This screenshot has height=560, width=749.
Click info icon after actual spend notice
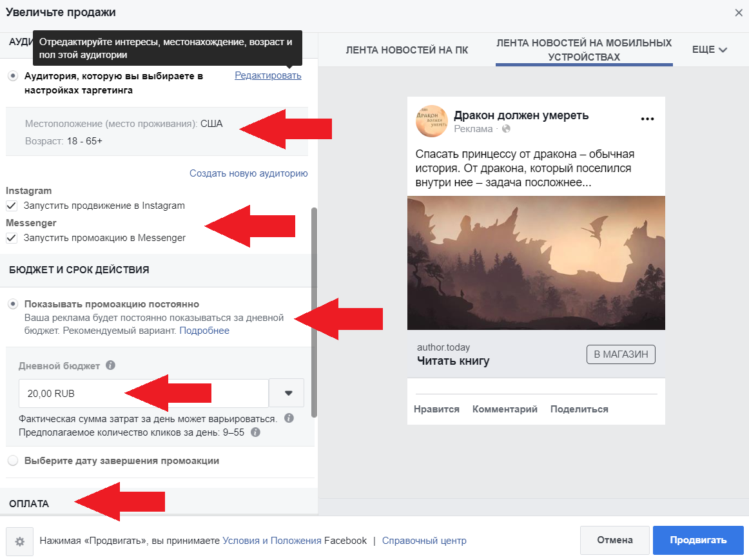click(x=289, y=418)
